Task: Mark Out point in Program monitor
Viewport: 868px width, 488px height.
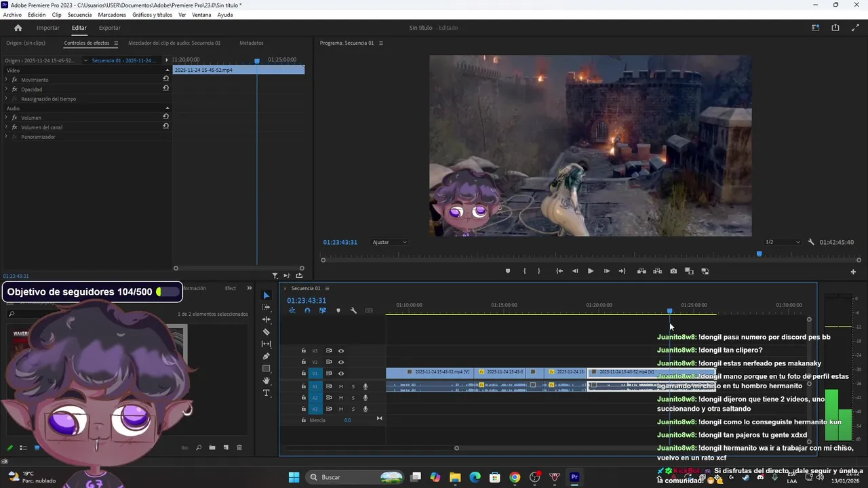Action: click(x=539, y=271)
